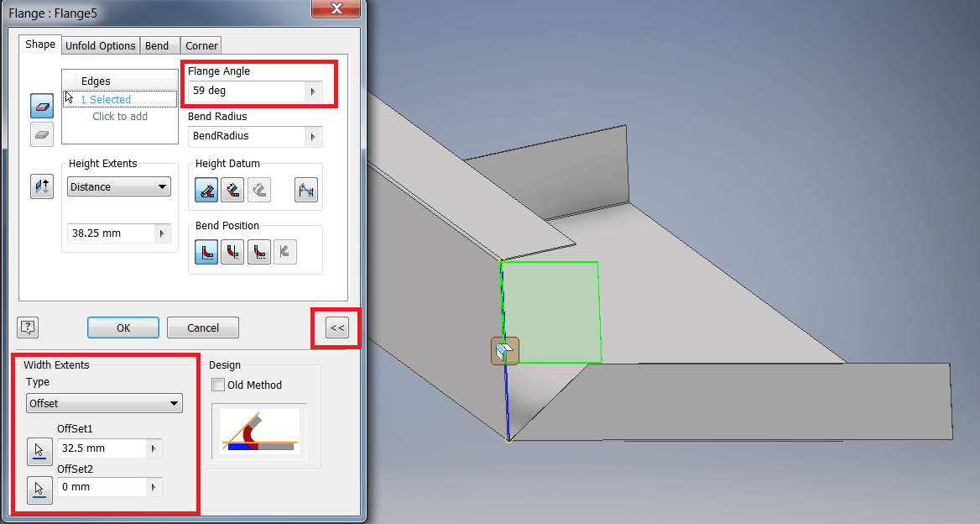The image size is (980, 524).
Task: Select the second Bend Position option
Action: coord(232,251)
